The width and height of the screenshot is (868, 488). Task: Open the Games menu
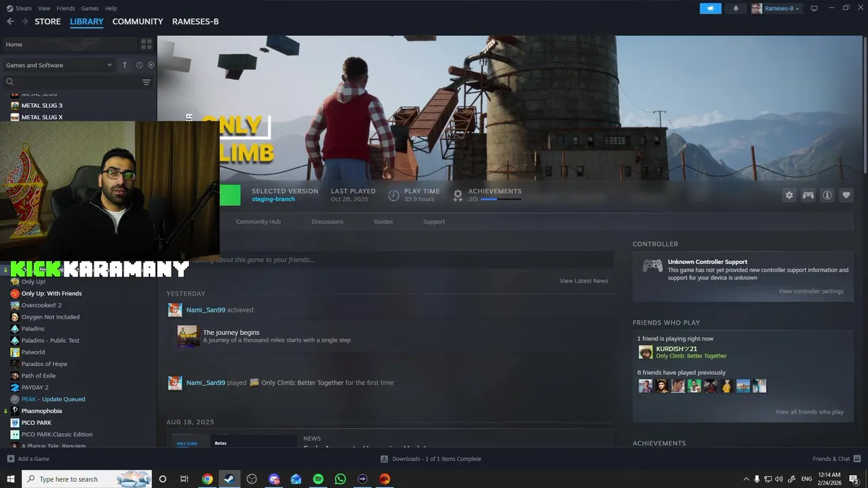pyautogui.click(x=90, y=8)
